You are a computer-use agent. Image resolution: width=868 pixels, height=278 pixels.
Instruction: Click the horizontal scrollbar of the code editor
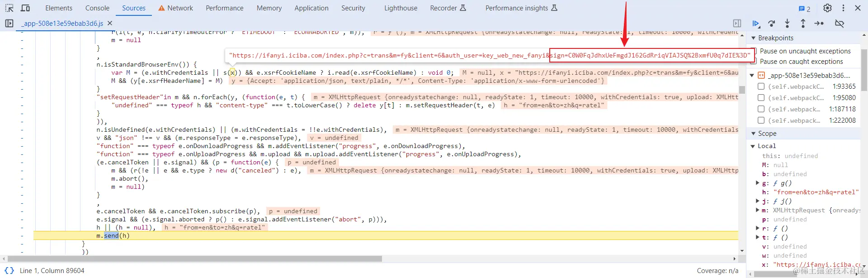pos(195,259)
